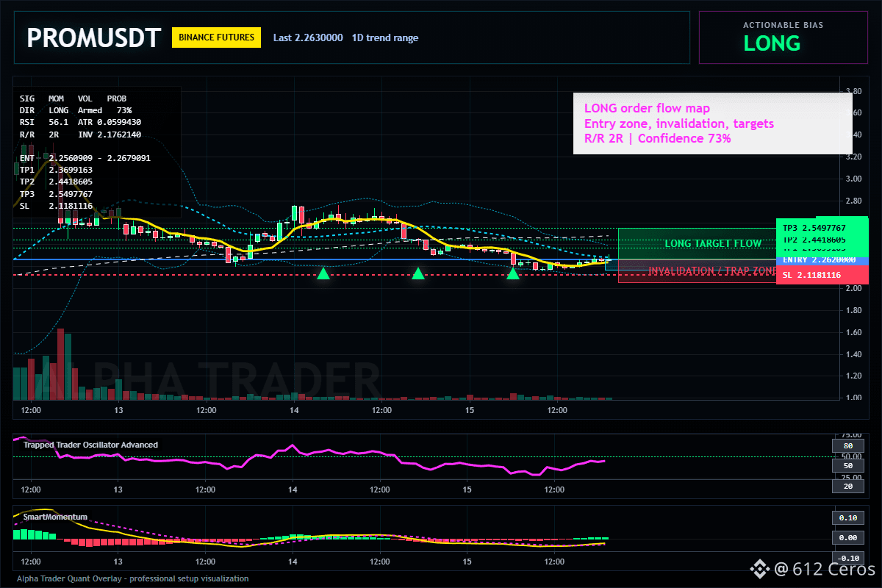Click the Alpha Trader Quant Overlay footer text
The height and width of the screenshot is (588, 882).
pos(132,578)
